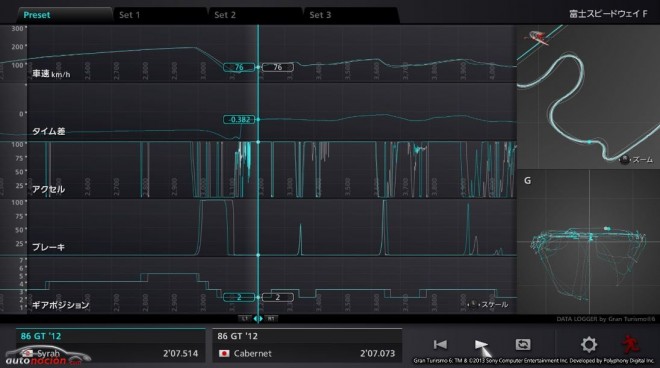Click the Japan flag icon next to Cabernet
The image size is (660, 368).
(x=224, y=353)
